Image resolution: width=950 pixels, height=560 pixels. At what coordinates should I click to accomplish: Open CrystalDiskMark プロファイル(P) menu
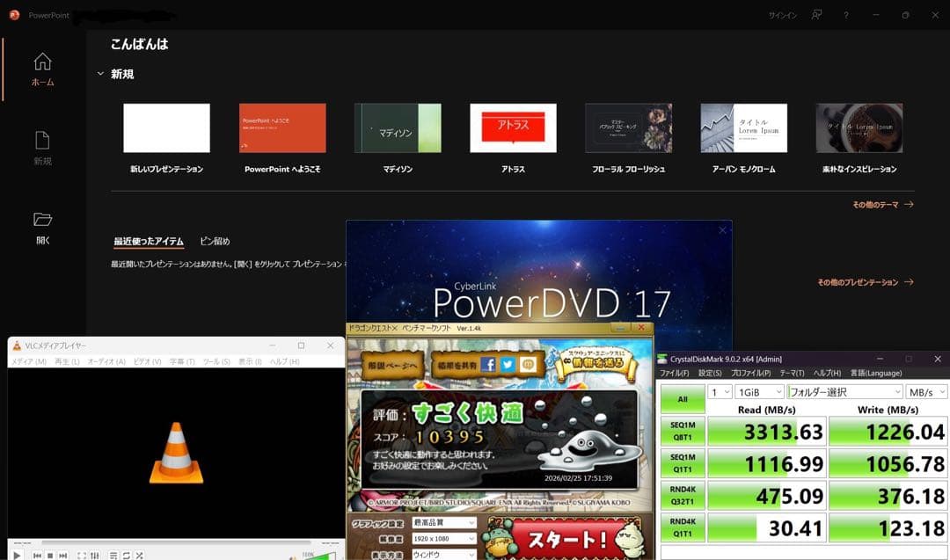point(750,373)
